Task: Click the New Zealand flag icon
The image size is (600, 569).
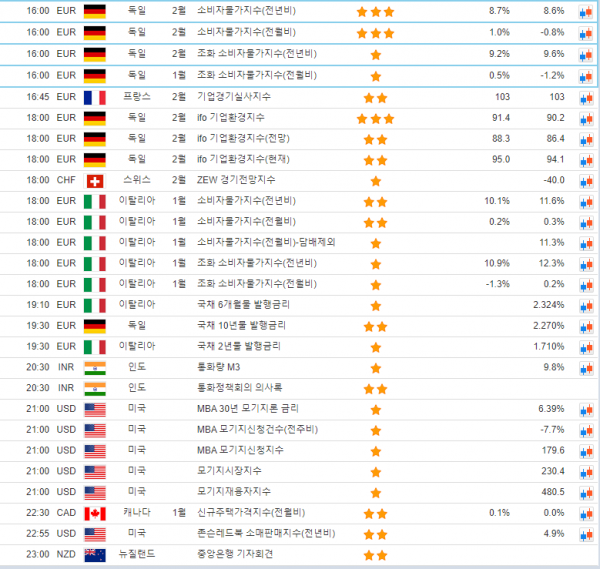Action: coord(95,554)
